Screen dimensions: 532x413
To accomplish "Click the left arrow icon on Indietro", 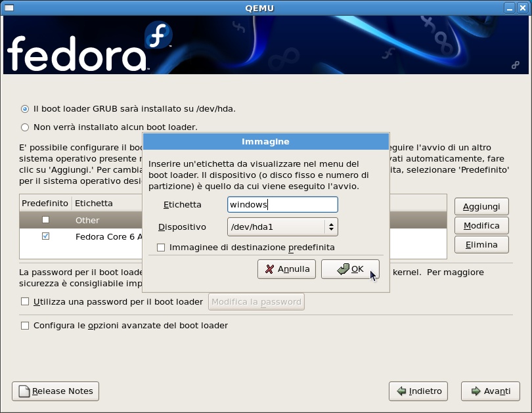I will pyautogui.click(x=401, y=391).
